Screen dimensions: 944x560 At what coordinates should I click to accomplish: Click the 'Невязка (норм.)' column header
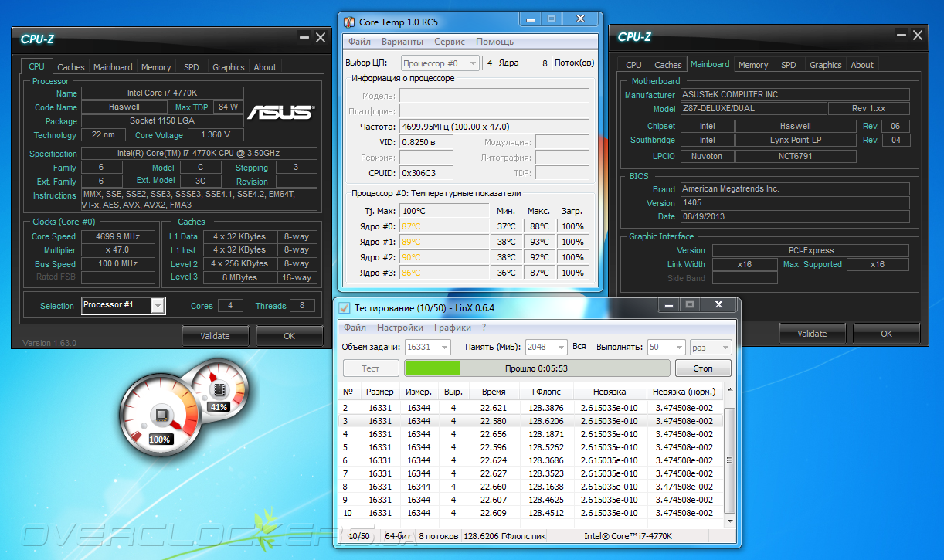[x=684, y=392]
